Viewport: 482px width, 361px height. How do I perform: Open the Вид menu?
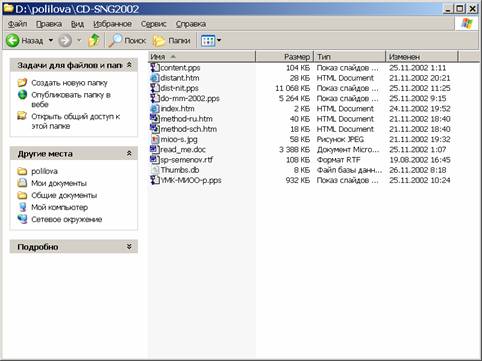point(77,24)
